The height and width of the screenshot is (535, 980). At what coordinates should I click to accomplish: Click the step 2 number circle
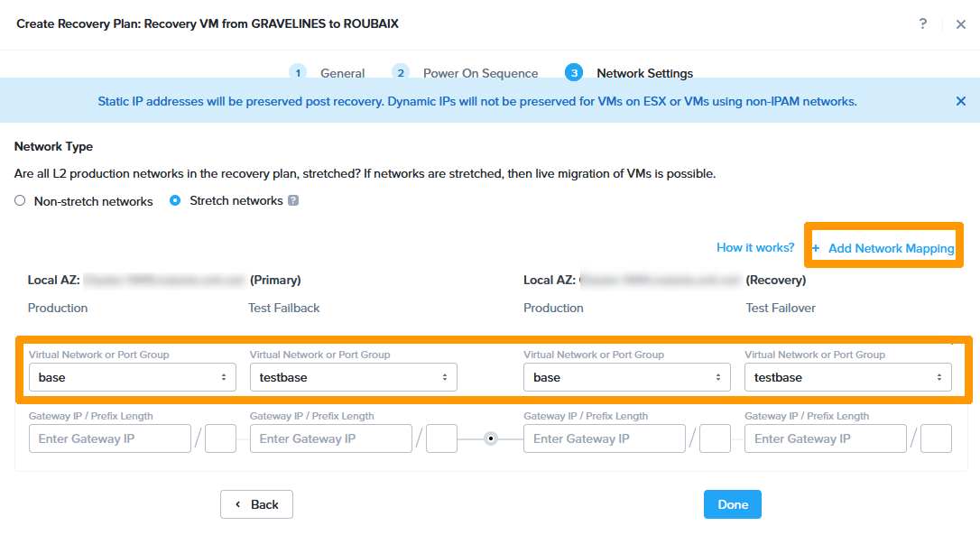pos(401,73)
